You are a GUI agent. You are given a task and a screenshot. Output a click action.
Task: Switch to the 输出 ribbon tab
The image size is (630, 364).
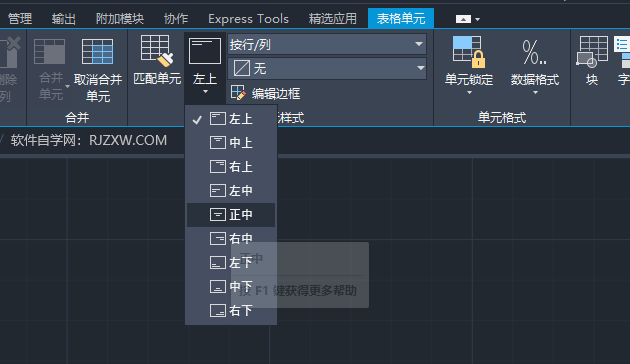(64, 18)
